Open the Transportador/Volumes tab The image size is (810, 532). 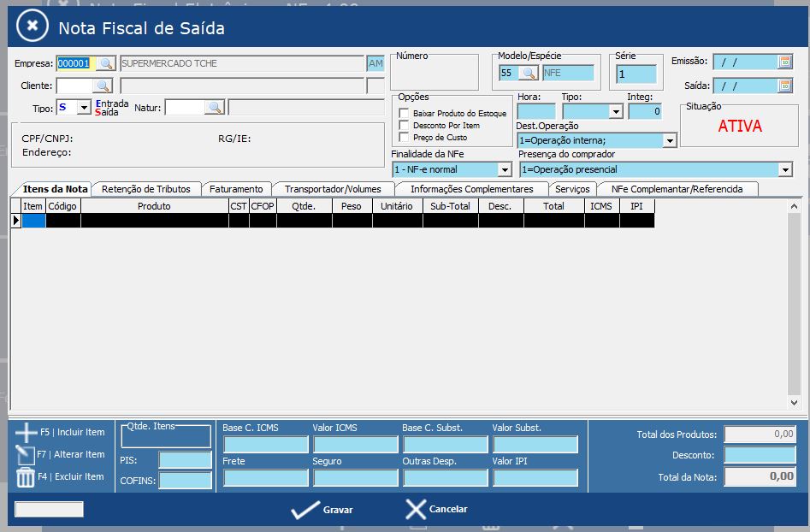pos(333,189)
